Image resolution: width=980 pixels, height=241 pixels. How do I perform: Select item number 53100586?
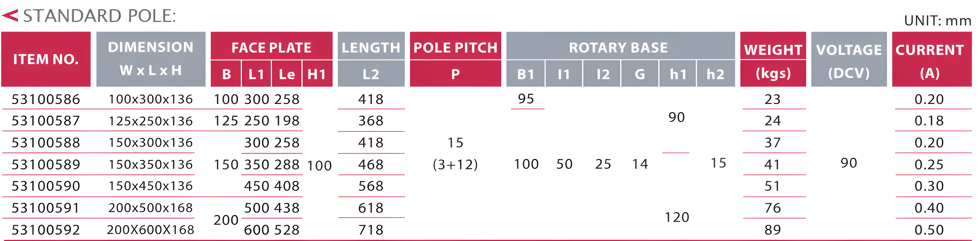[46, 99]
